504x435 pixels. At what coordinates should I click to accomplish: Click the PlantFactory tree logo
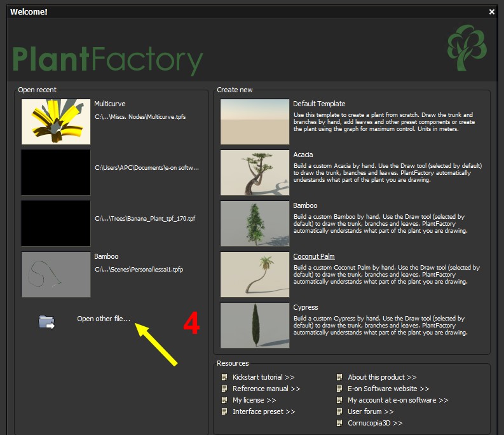[467, 48]
